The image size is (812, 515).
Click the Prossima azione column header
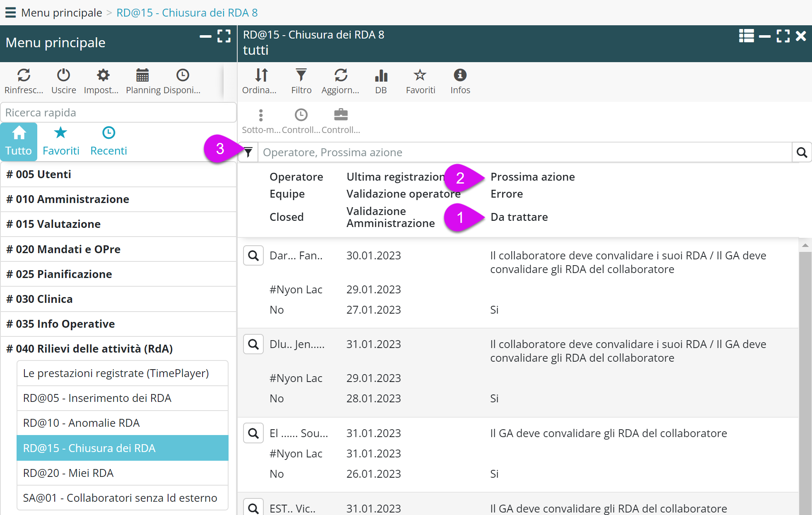[x=532, y=177]
